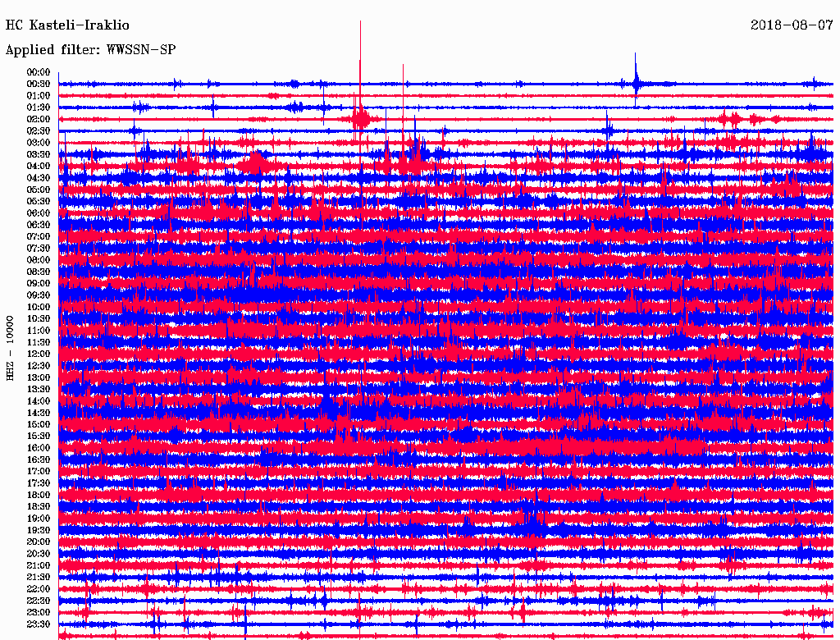Click the '14:00' time label
The height and width of the screenshot is (640, 840).
pyautogui.click(x=39, y=401)
